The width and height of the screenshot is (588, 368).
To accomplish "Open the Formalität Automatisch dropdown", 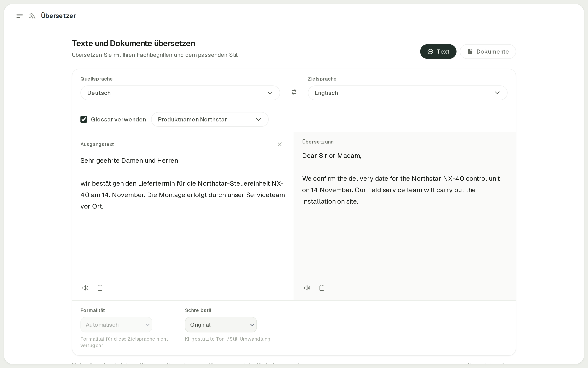I will tap(116, 325).
